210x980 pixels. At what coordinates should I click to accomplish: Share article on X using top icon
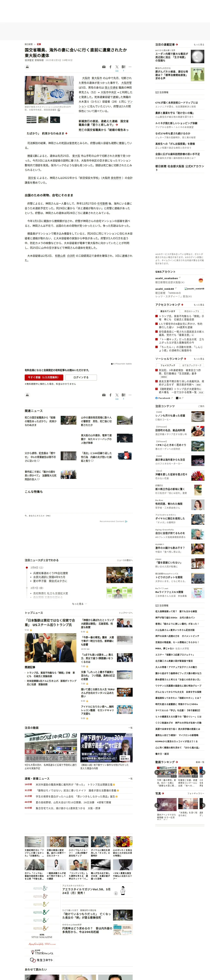click(x=117, y=67)
